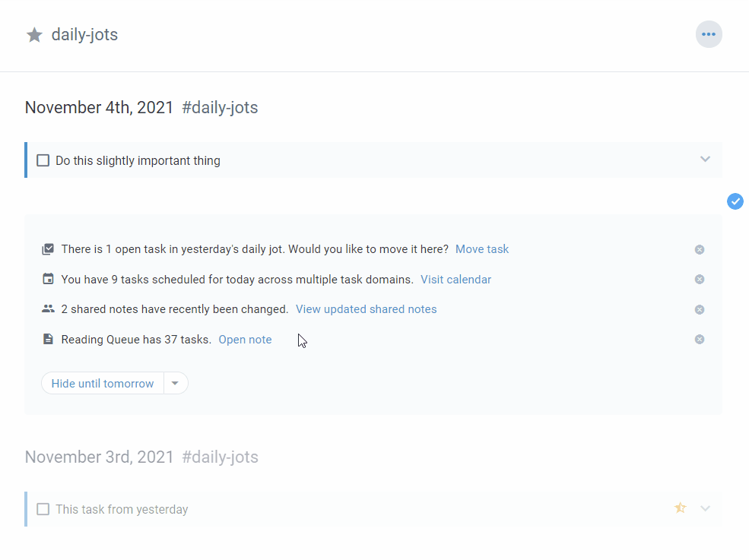Open the Visit calendar link

click(x=455, y=280)
